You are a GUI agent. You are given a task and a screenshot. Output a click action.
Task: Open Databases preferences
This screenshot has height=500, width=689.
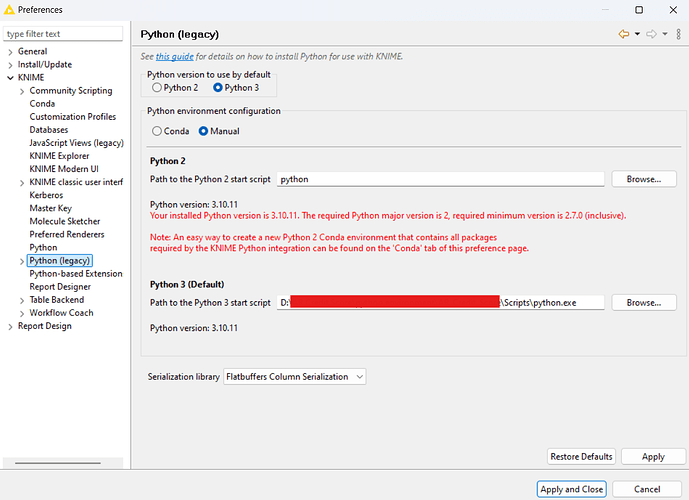pos(49,130)
